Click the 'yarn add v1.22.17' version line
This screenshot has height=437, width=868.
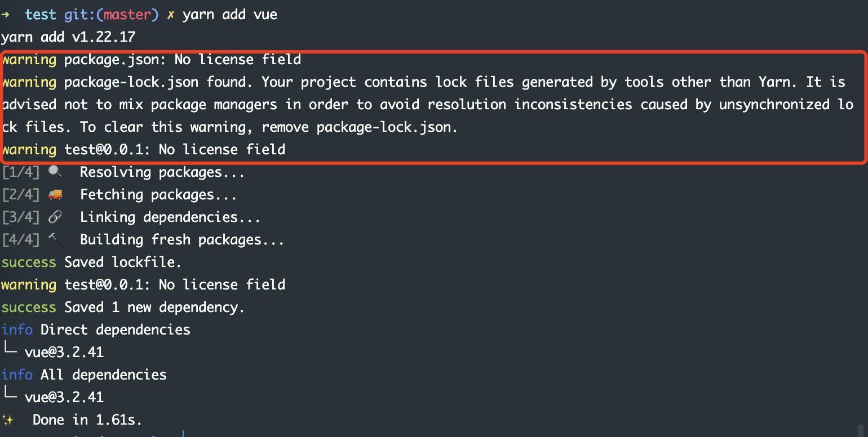coord(68,37)
